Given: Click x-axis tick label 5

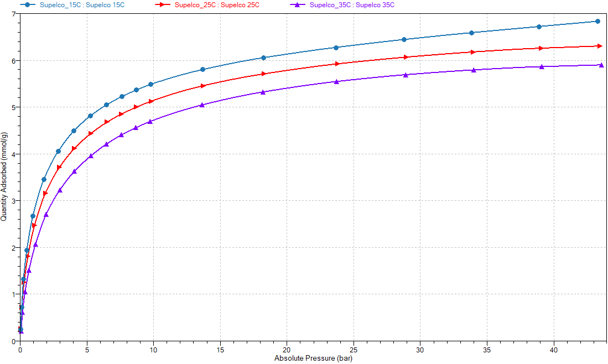Looking at the screenshot, I should pyautogui.click(x=87, y=350).
